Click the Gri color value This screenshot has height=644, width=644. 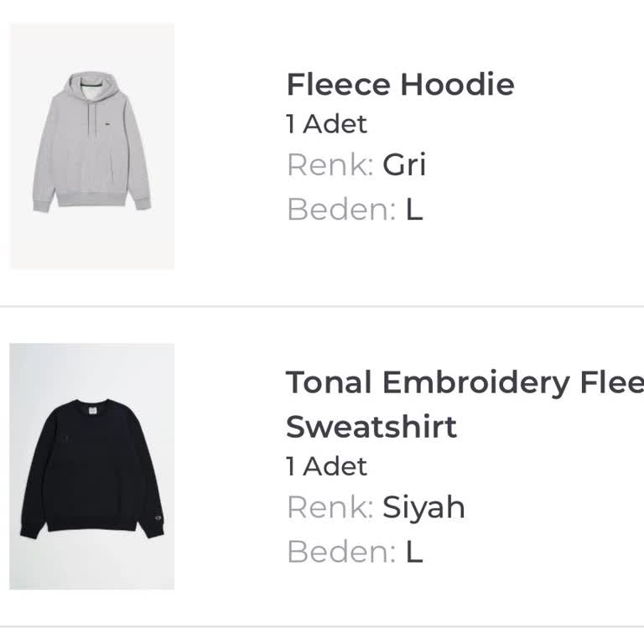pos(404,164)
